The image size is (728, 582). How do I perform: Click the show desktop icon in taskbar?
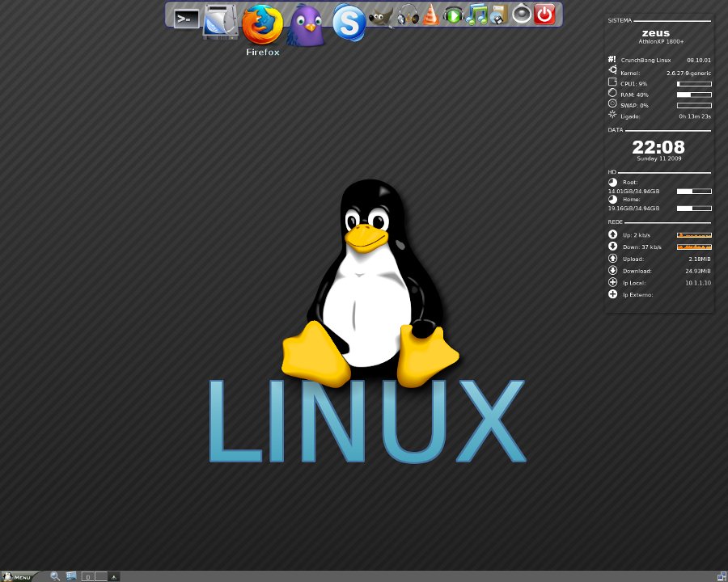point(71,576)
